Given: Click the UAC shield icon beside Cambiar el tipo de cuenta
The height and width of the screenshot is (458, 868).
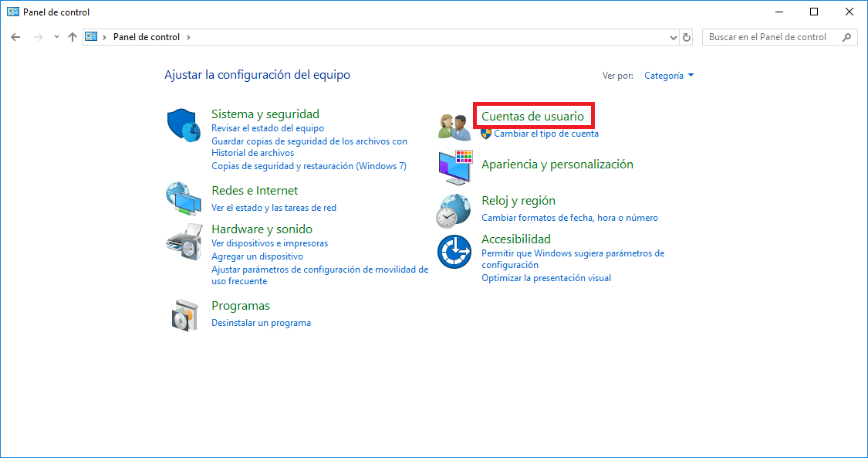Looking at the screenshot, I should [486, 134].
